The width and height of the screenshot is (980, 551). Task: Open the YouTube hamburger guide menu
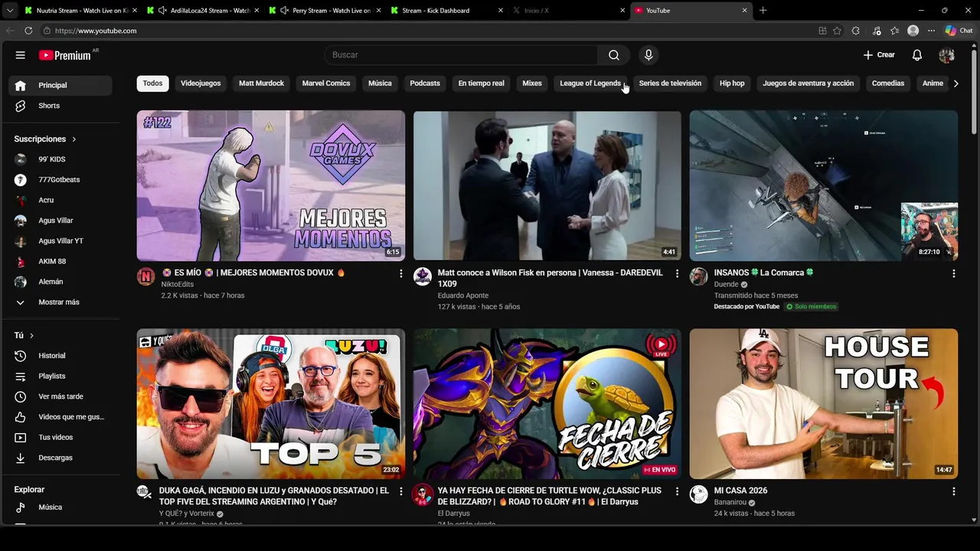pos(21,55)
